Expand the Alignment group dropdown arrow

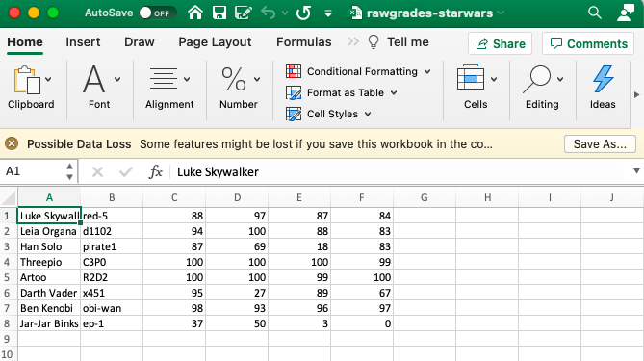[187, 79]
